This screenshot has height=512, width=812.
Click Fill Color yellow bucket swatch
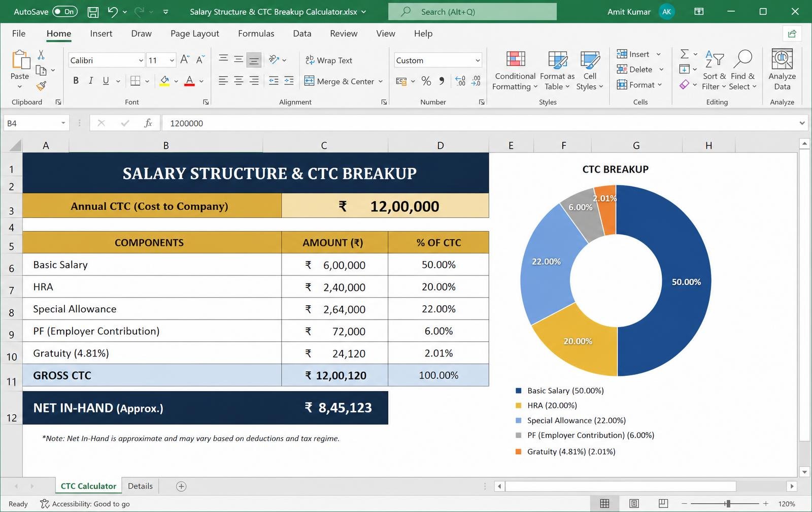(x=164, y=81)
